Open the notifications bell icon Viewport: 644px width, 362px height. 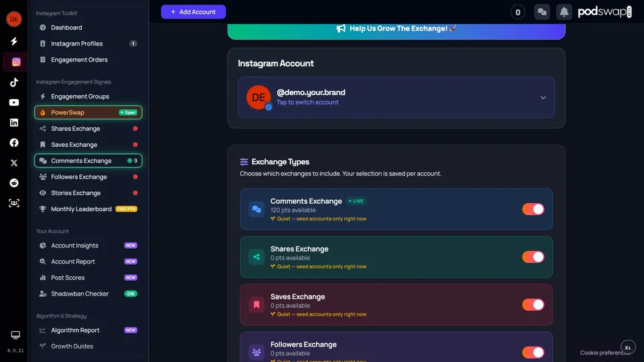click(564, 12)
